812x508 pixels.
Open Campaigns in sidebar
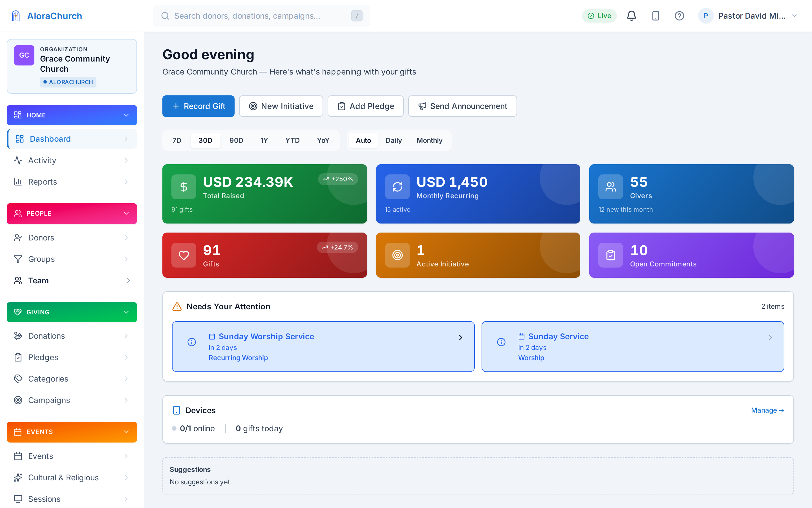[x=72, y=400]
